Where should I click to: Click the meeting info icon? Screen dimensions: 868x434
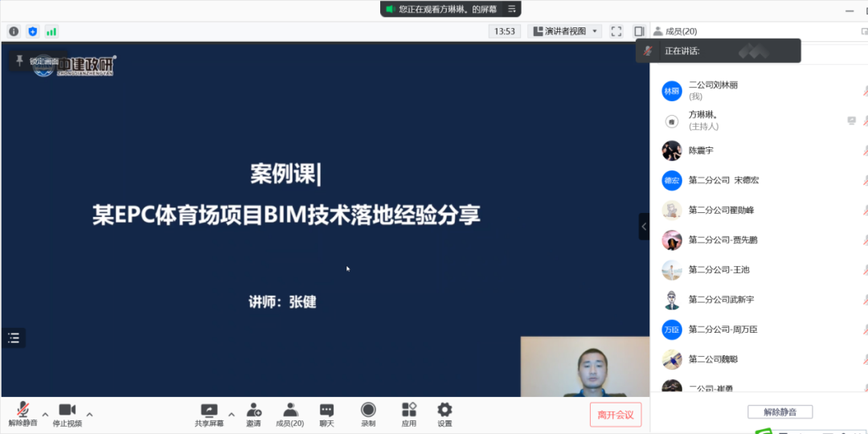[14, 31]
